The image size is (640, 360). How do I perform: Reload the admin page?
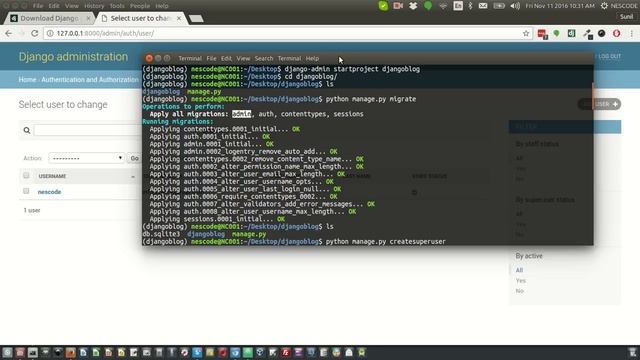click(x=35, y=33)
